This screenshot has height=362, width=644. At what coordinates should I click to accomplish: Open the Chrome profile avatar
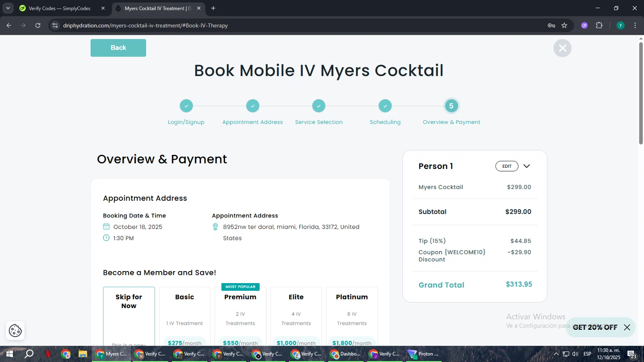pos(620,25)
